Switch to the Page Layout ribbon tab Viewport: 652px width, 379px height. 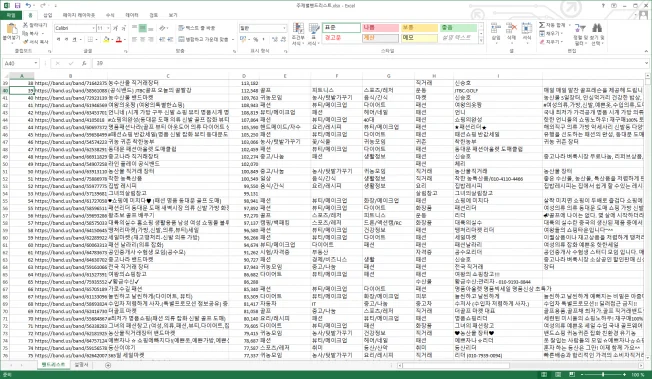[x=79, y=15]
